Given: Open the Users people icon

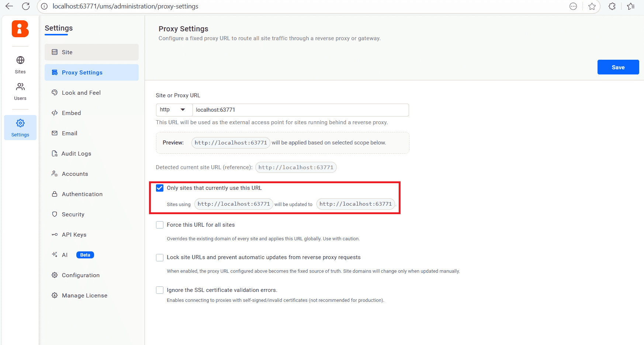Looking at the screenshot, I should coord(20,87).
